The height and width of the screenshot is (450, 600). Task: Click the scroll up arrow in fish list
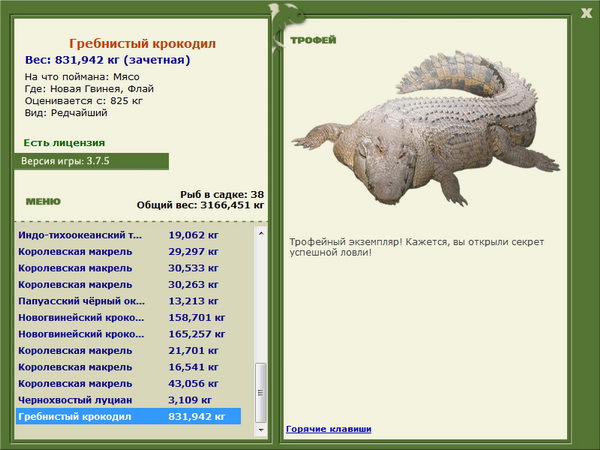pyautogui.click(x=261, y=233)
